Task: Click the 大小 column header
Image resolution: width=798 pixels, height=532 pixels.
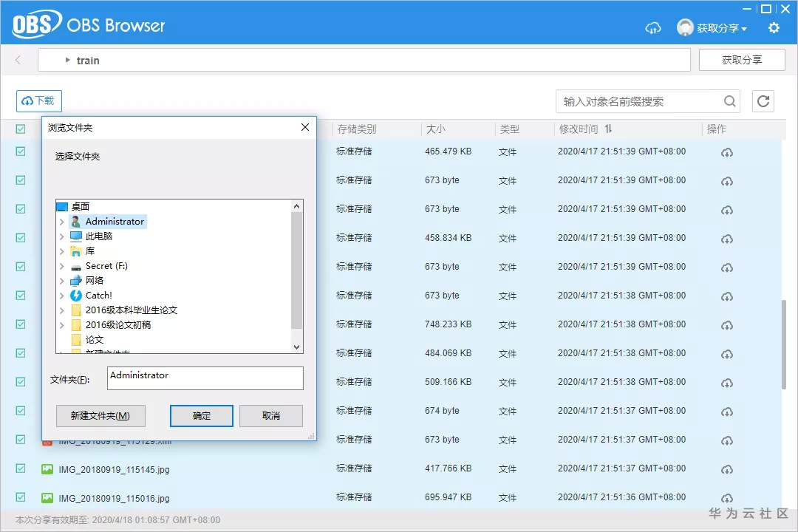Action: click(x=436, y=129)
